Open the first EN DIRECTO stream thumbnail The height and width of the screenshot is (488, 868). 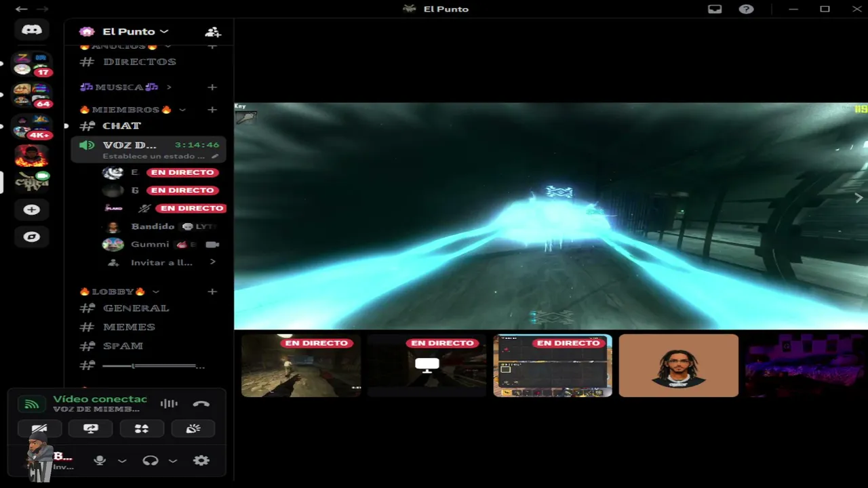click(x=301, y=365)
